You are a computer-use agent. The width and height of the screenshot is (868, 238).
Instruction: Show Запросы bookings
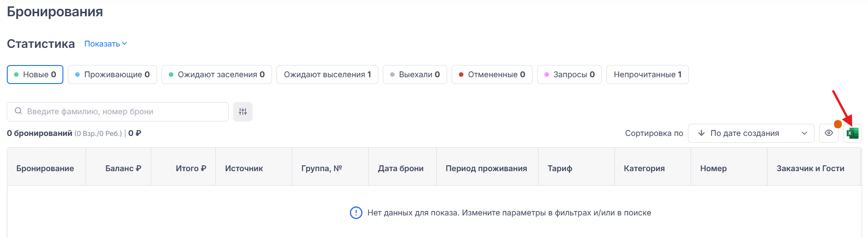569,75
